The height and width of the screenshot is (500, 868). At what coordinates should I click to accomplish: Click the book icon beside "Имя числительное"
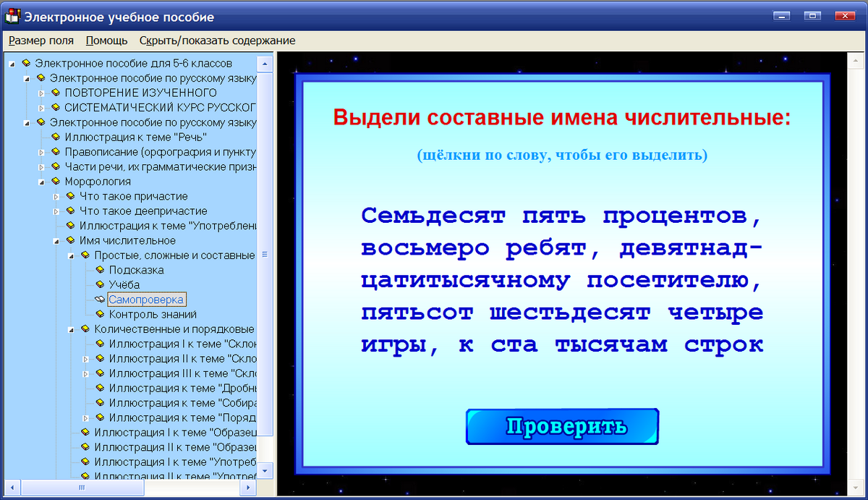click(x=70, y=240)
